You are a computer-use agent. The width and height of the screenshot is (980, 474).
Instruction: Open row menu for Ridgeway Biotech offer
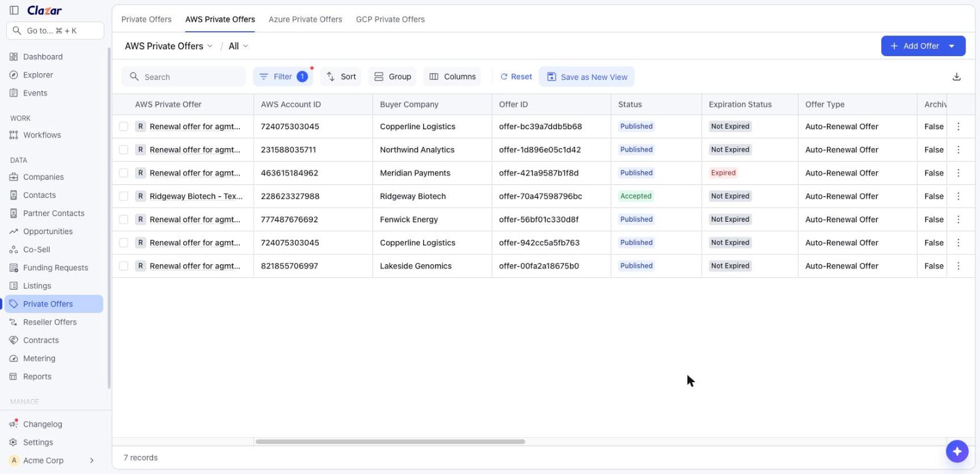[x=958, y=196]
